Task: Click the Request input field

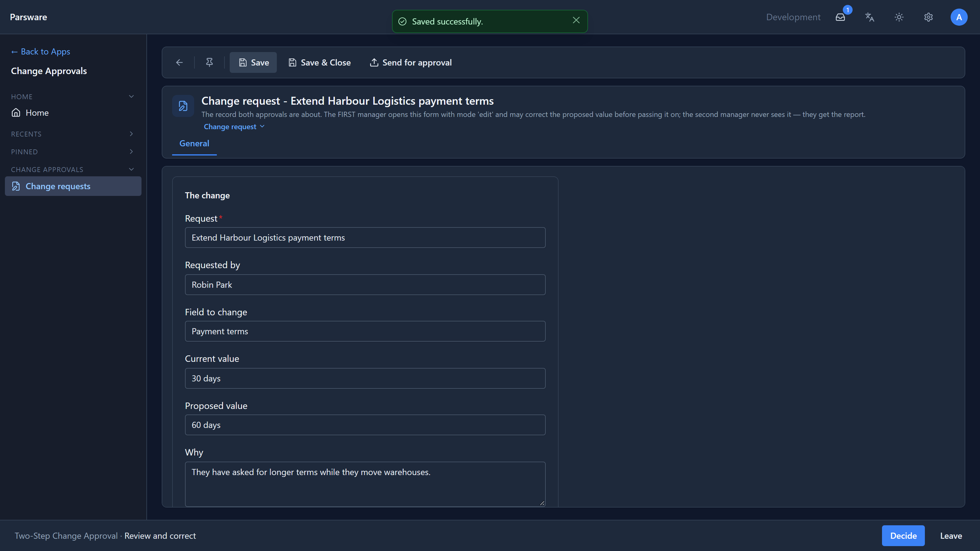Action: 365,238
